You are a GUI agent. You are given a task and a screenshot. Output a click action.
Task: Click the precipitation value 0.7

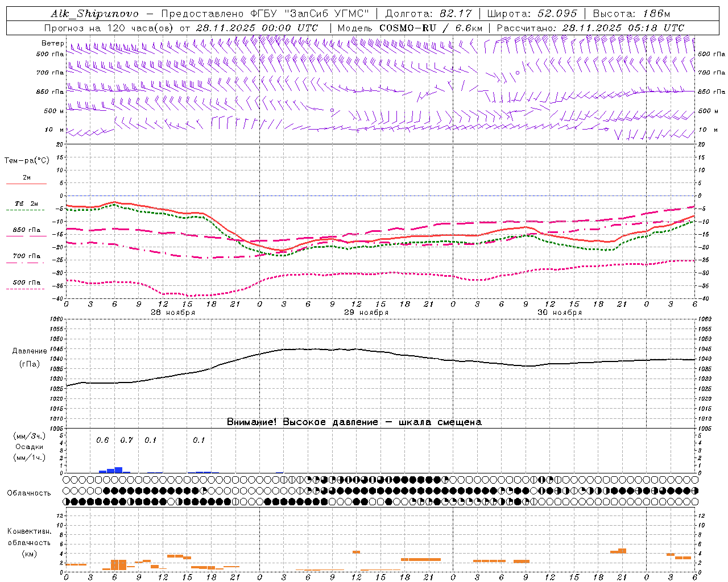pos(126,440)
